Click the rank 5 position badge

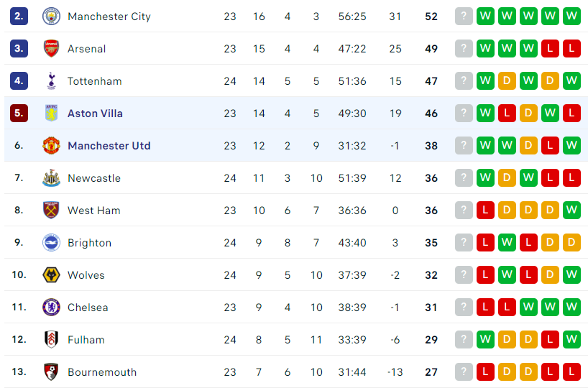19,113
